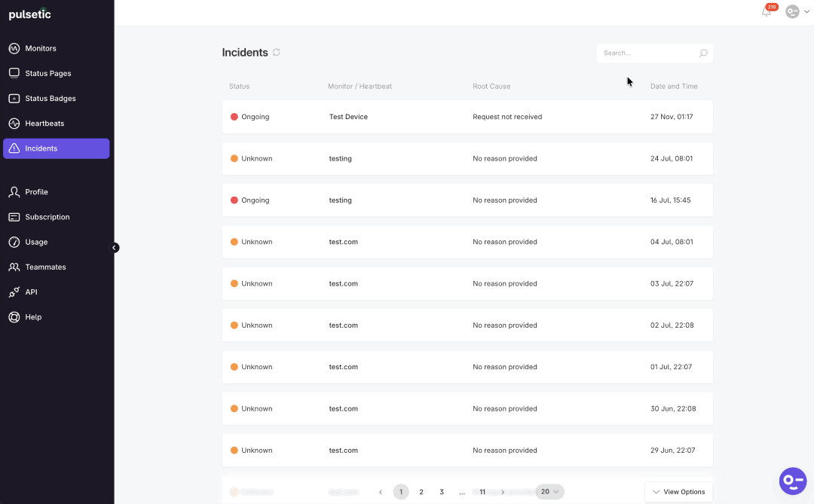This screenshot has height=504, width=814.
Task: Open notifications bell with 210 badge
Action: click(x=767, y=11)
